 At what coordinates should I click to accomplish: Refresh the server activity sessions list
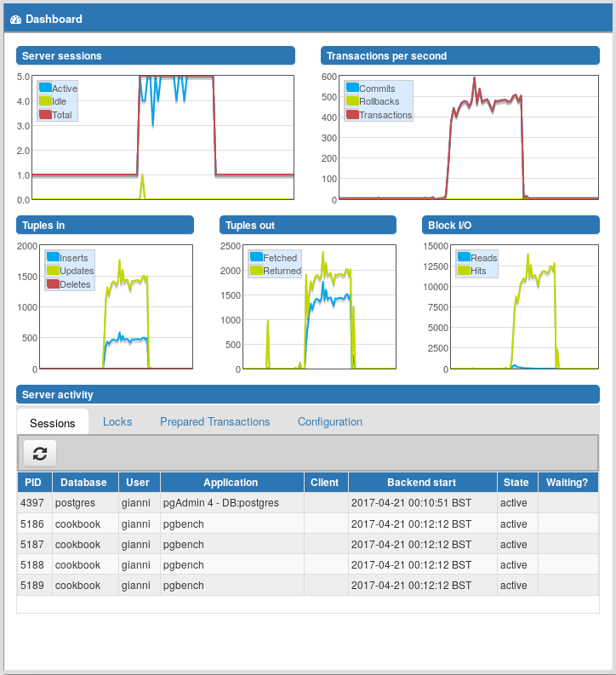pos(40,454)
